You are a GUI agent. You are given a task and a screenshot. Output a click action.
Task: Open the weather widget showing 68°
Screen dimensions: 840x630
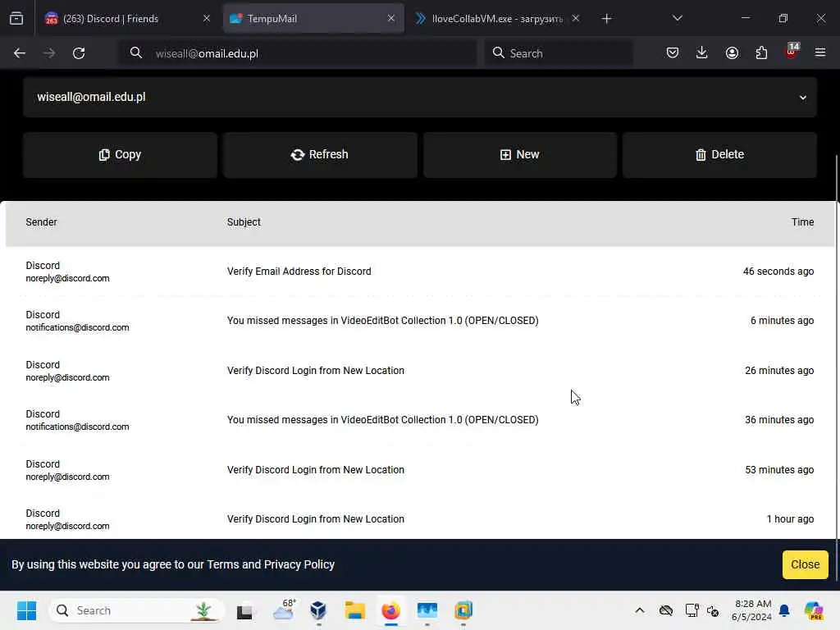pos(284,610)
